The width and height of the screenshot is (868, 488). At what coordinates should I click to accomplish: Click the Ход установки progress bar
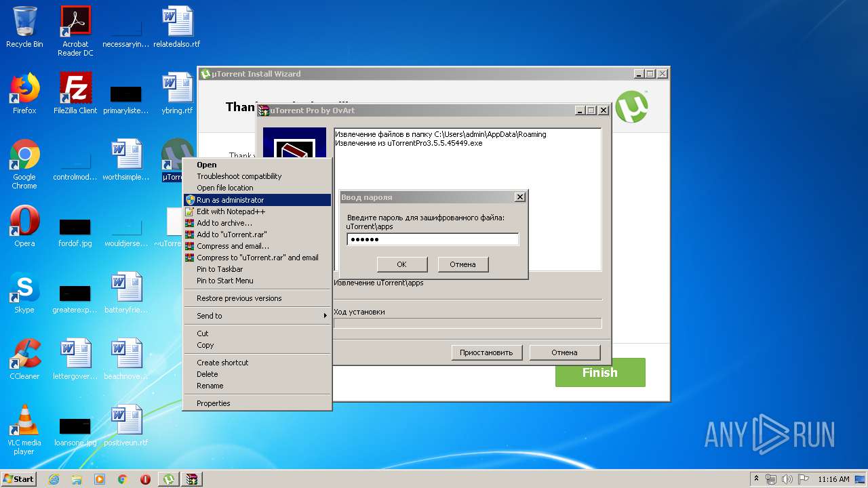[468, 323]
